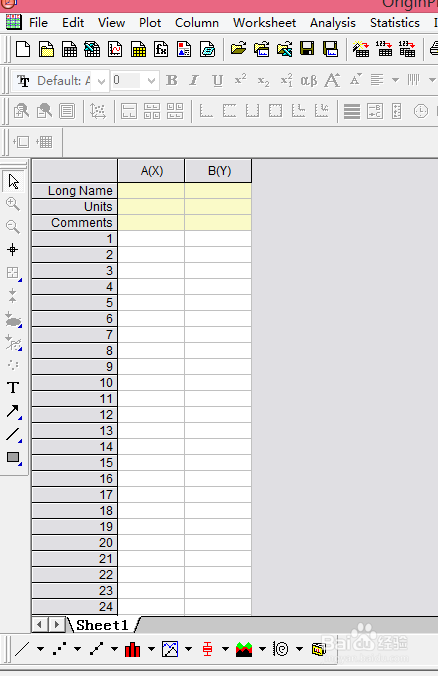Click Import Multiple ASCII icon
This screenshot has width=438, height=676.
tap(407, 49)
